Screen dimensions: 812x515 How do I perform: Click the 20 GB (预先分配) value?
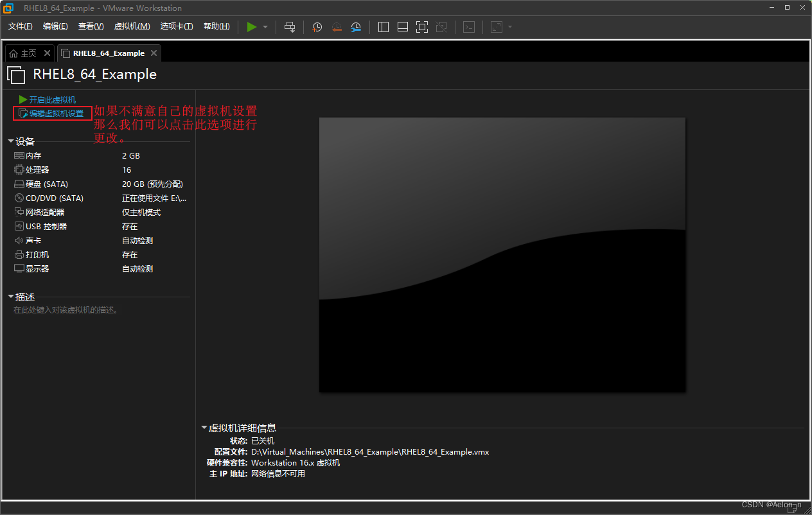coord(152,184)
